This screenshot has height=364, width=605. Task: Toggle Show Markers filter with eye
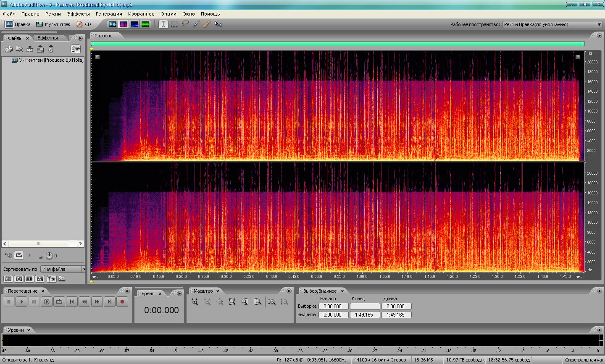(51, 279)
